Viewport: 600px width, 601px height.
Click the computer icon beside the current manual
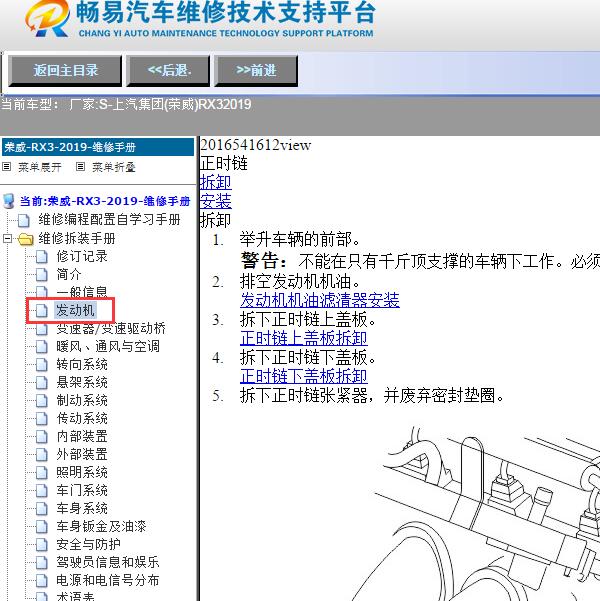click(x=9, y=201)
